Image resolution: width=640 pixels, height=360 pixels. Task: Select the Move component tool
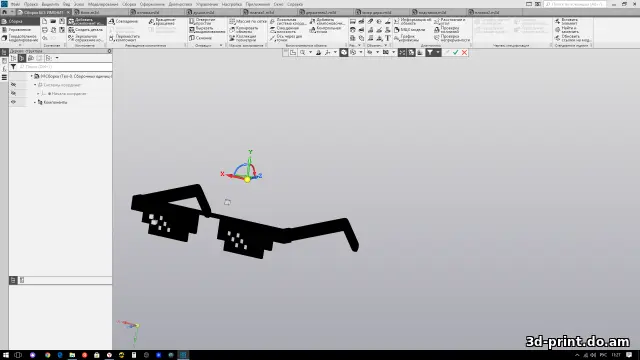pos(125,38)
